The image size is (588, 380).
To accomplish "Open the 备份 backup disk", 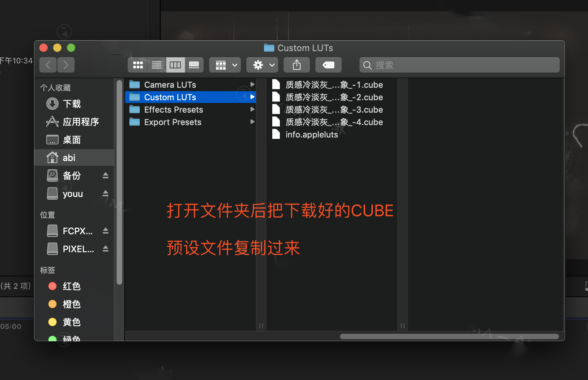I will tap(71, 175).
